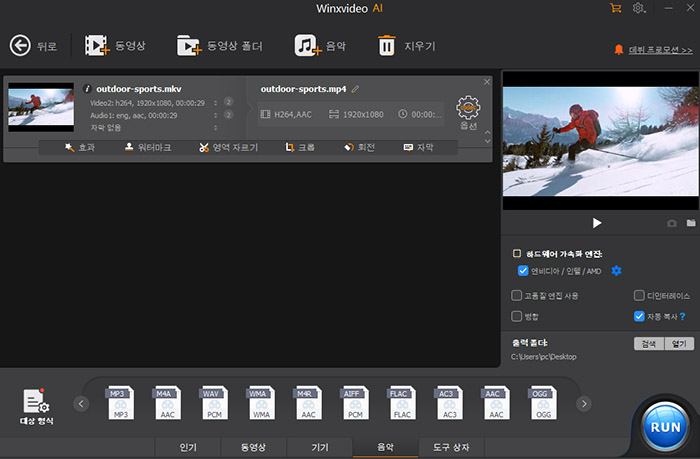This screenshot has width=700, height=459.
Task: Switch to 인기 tab
Action: click(x=188, y=447)
